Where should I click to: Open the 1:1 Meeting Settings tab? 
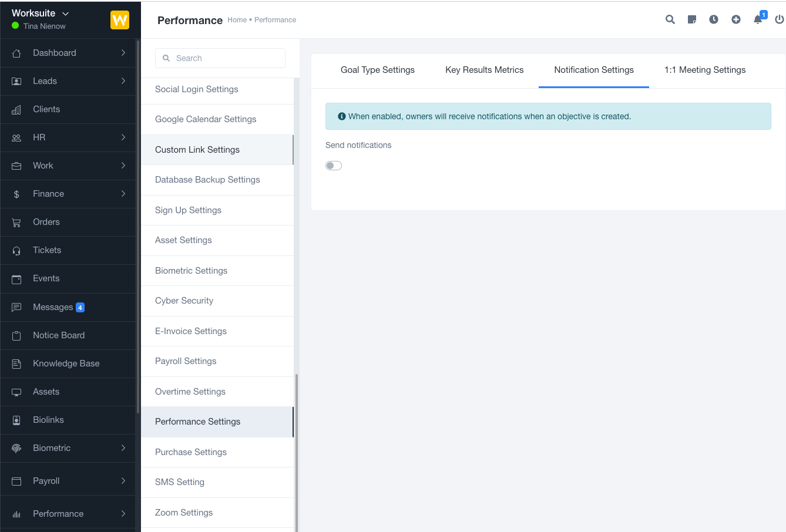(x=705, y=70)
